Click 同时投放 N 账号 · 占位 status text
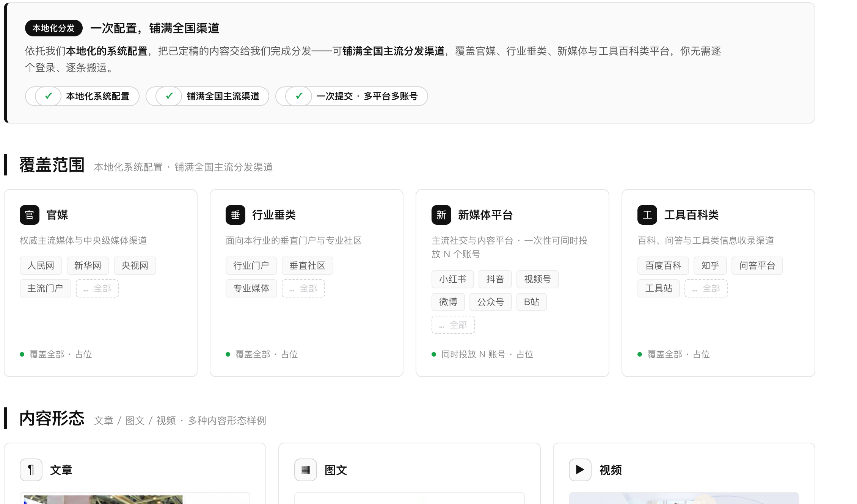Screen dimensions: 857x504 tap(487, 354)
